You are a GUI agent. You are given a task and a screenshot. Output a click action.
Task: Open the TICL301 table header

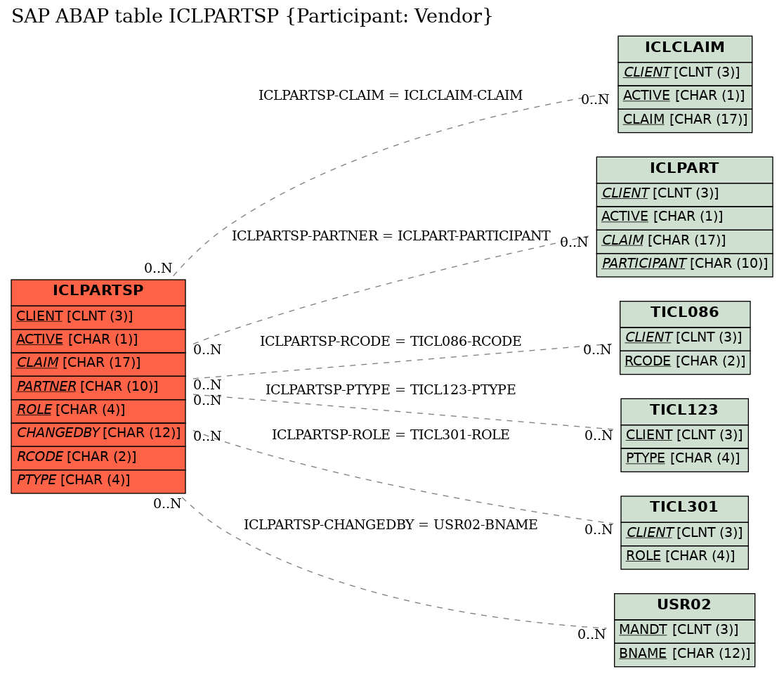pyautogui.click(x=684, y=509)
